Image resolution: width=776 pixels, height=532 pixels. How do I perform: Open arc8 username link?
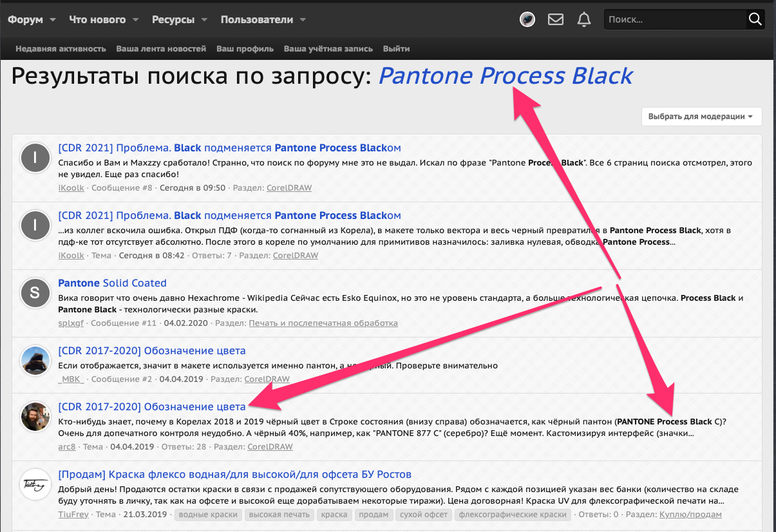tap(68, 446)
